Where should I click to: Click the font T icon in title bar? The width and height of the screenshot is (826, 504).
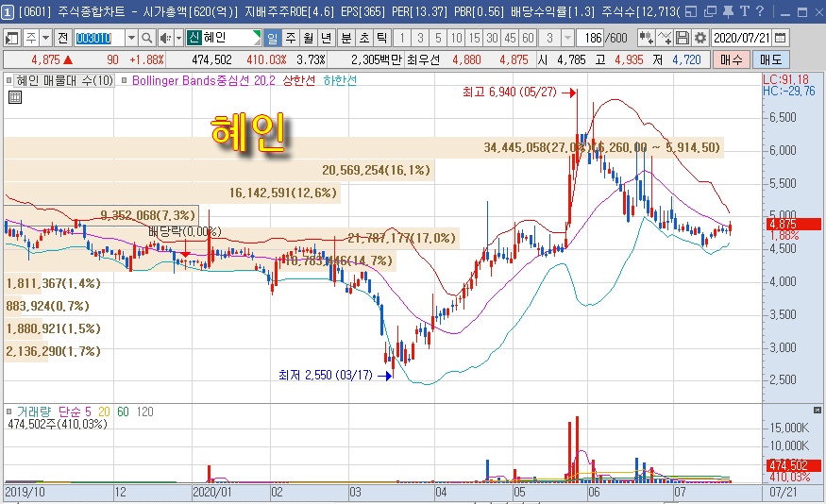pos(745,11)
